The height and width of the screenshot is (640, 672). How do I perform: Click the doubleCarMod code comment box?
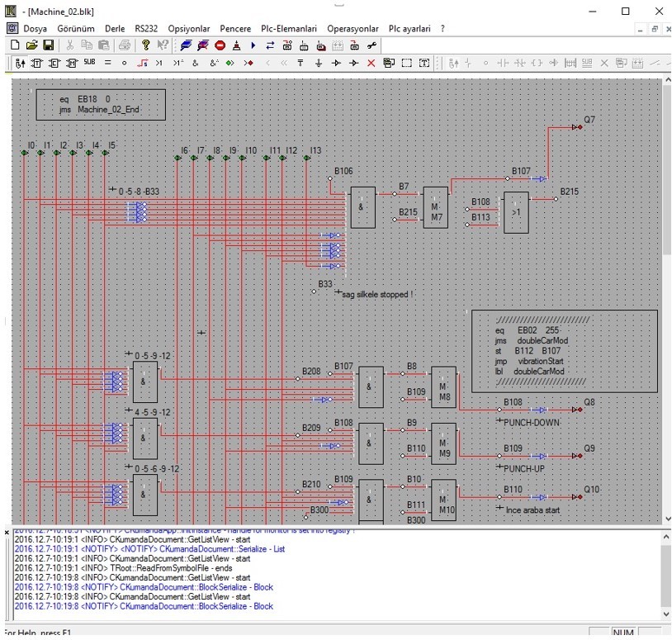[565, 351]
